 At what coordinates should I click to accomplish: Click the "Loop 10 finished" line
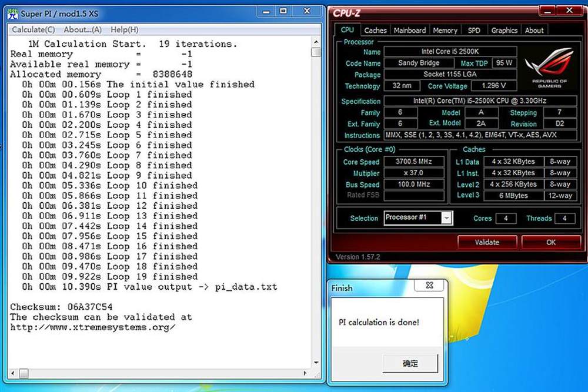(109, 186)
